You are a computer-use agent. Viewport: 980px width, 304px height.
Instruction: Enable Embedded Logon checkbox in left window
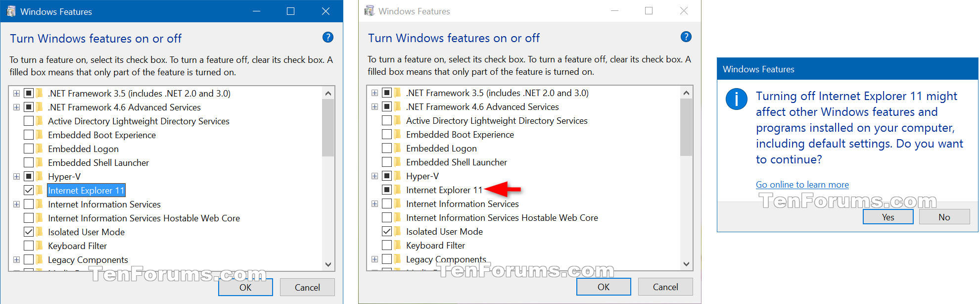point(29,149)
